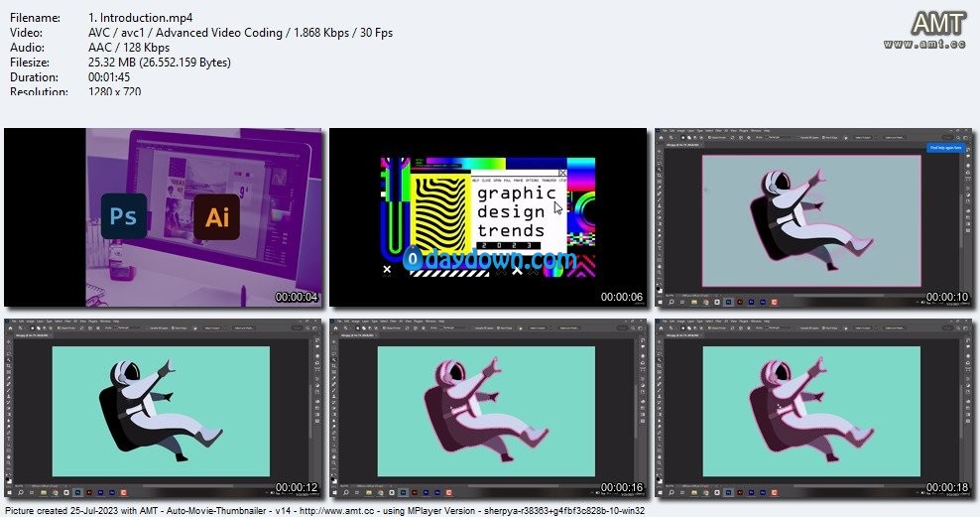Select the Hand tool in the 00:00:12 frame
980x517 pixels.
point(9,457)
